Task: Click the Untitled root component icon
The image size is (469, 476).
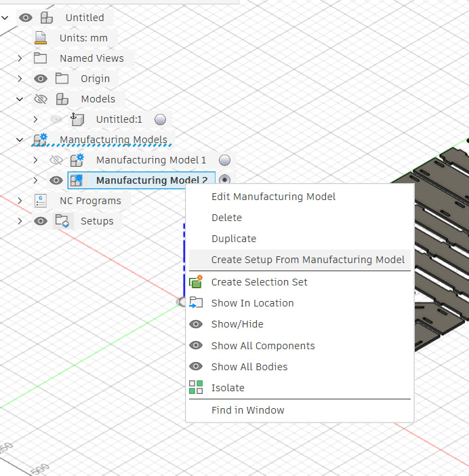Action: pos(46,18)
